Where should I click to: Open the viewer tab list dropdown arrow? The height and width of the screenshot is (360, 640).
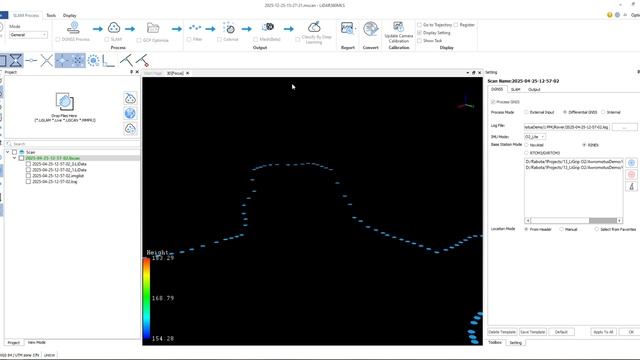tap(467, 73)
